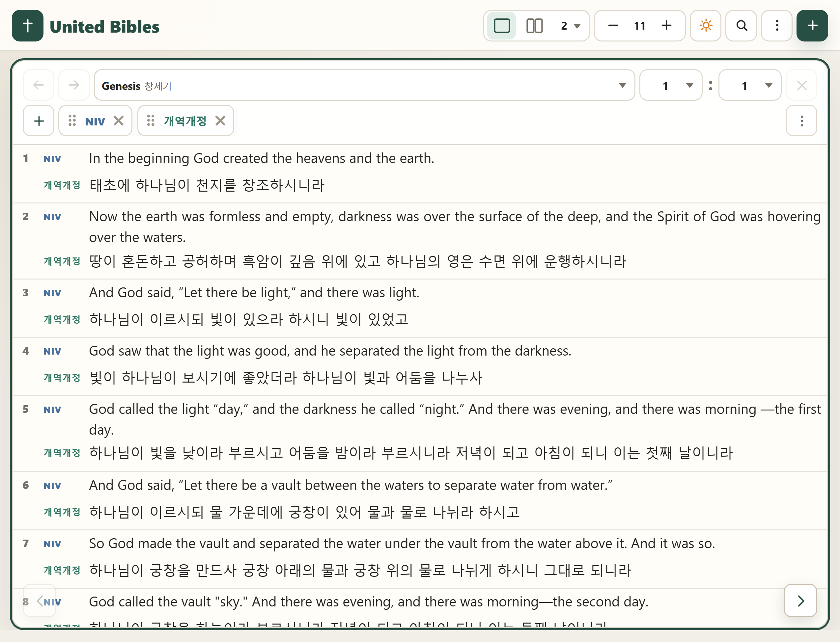This screenshot has height=642, width=840.
Task: Click the NIV label on verse 6
Action: coord(52,486)
